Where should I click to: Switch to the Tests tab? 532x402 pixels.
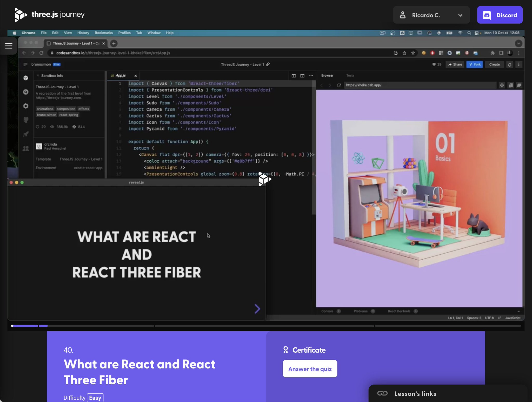350,76
